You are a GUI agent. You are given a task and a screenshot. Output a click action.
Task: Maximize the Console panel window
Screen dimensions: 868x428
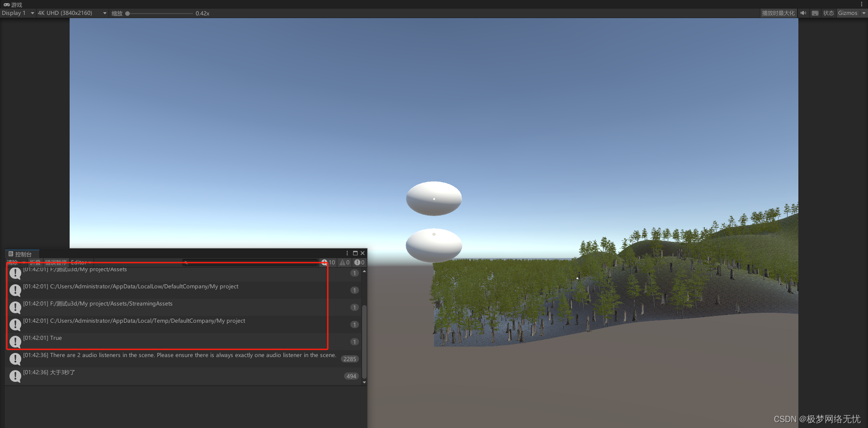click(355, 253)
